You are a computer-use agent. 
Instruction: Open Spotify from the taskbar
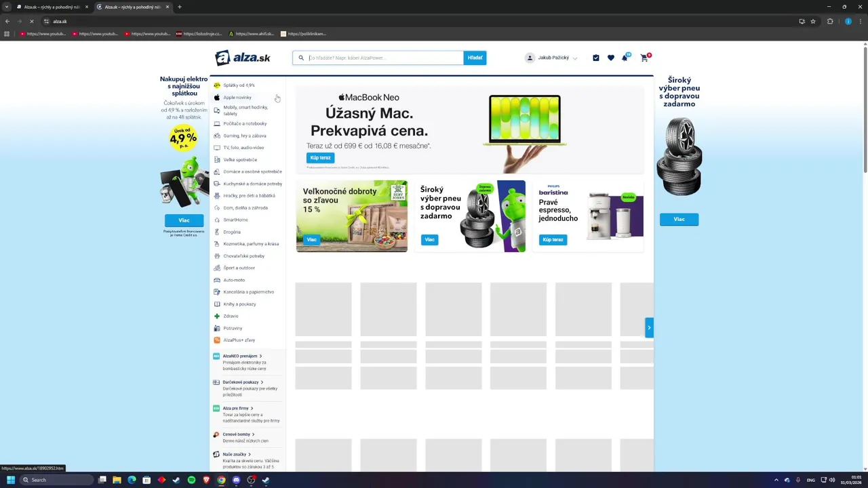click(191, 480)
